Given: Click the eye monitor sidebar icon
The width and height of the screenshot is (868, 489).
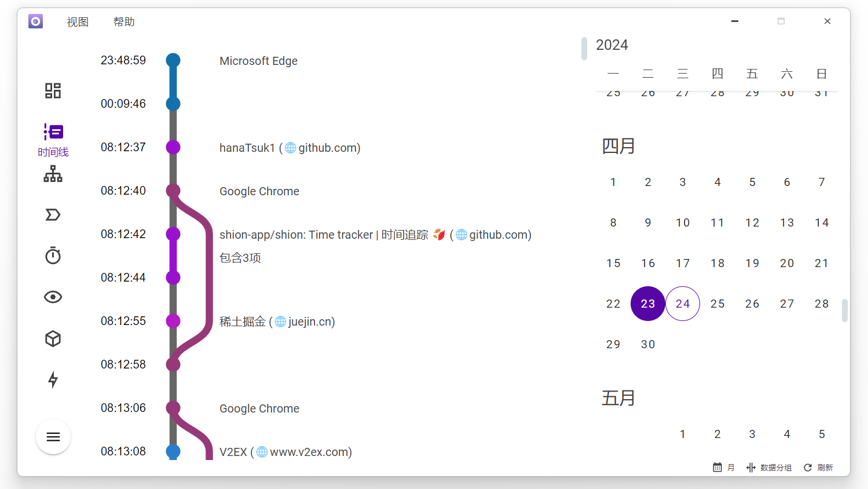Looking at the screenshot, I should point(53,297).
